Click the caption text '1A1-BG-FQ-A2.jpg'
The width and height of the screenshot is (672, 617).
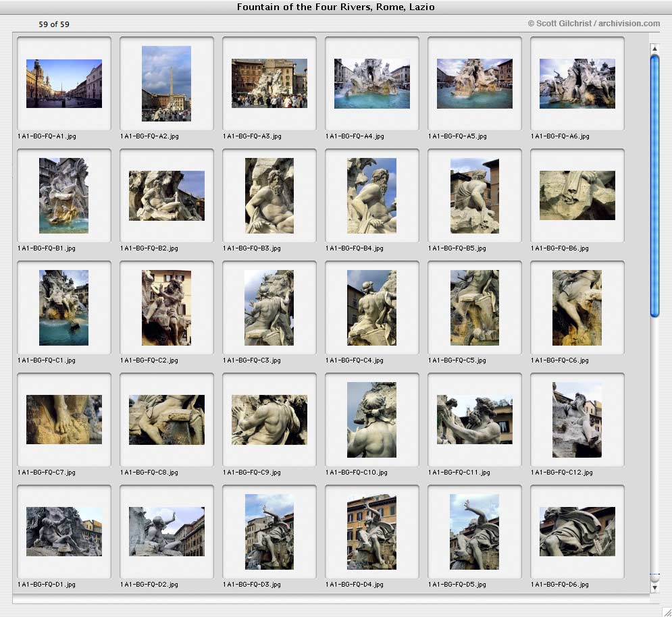149,136
